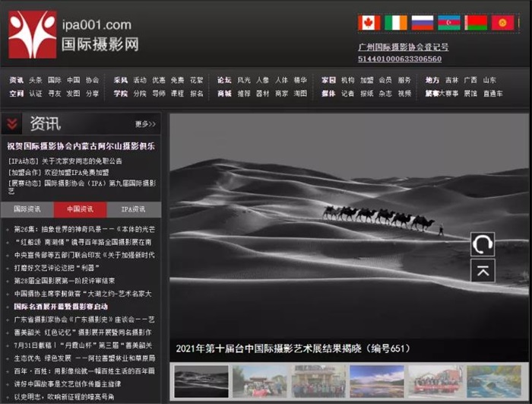Open article 7月31日截稿 “丹霞山杯”第三届

point(83,345)
